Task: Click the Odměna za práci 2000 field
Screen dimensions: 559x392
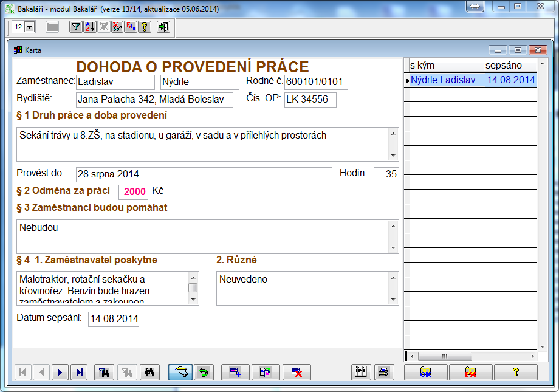Action: (x=134, y=191)
